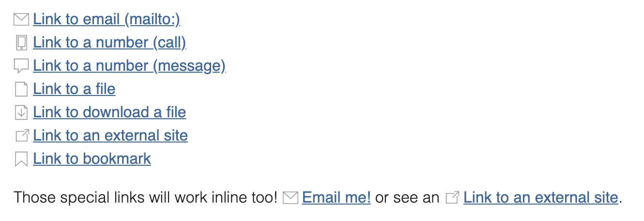Viewport: 644px width, 221px height.
Task: Visit the Link to an external site in the list
Action: (110, 136)
